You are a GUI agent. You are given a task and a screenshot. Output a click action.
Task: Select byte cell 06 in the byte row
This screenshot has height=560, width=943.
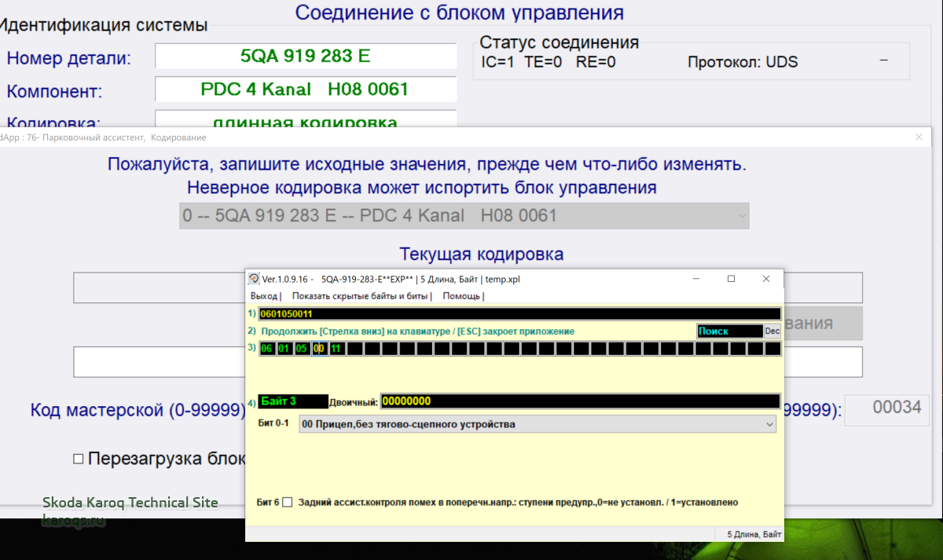click(x=267, y=349)
